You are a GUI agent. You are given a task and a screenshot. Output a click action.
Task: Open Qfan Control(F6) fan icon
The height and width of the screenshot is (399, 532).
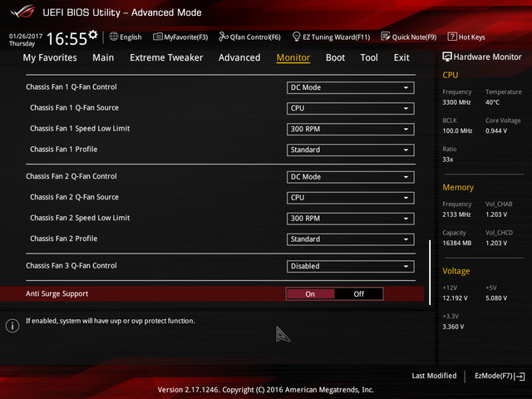tap(224, 37)
